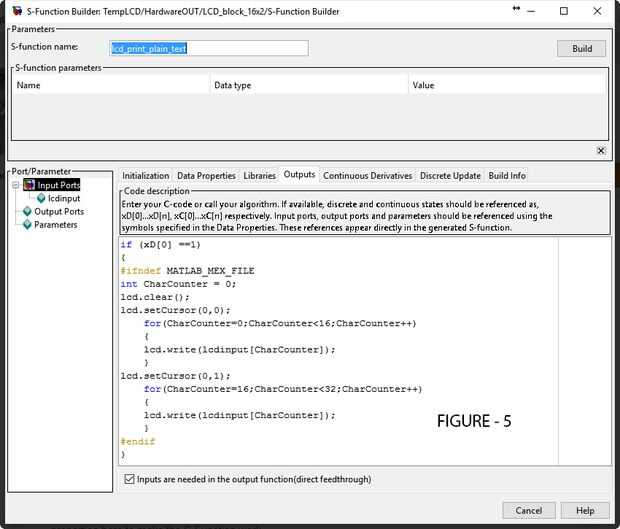Click the for loop line with CharCounter<32

tap(283, 389)
